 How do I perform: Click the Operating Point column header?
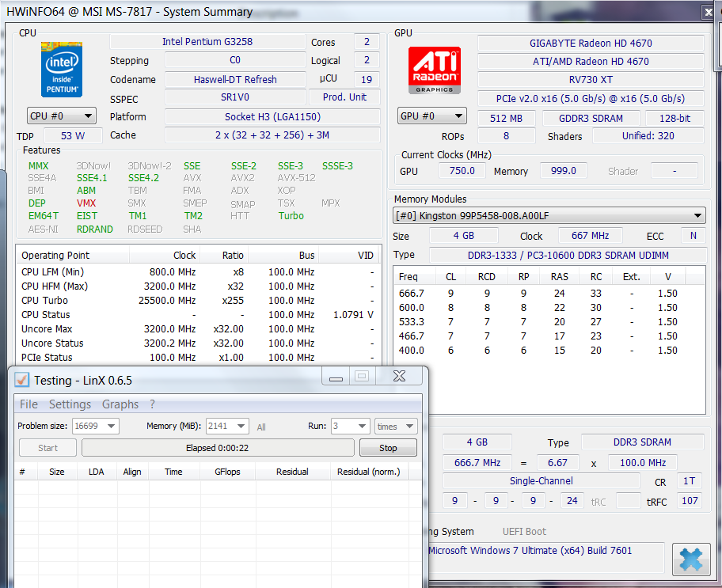point(73,255)
